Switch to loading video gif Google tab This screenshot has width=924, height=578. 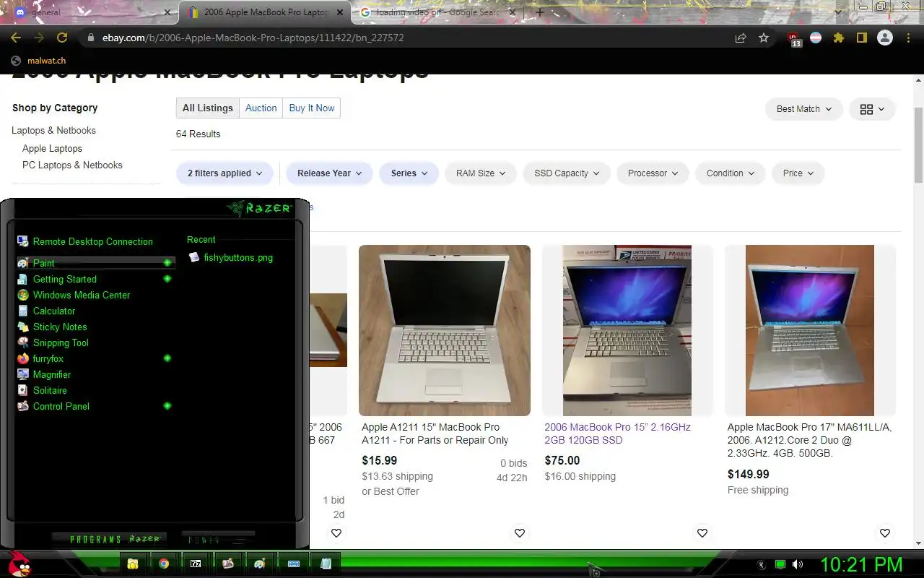tap(437, 12)
